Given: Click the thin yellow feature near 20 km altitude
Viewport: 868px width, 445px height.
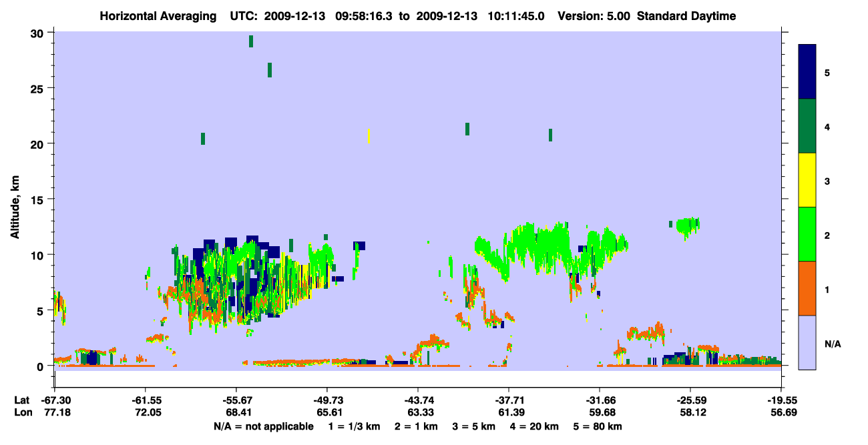Looking at the screenshot, I should coord(369,136).
